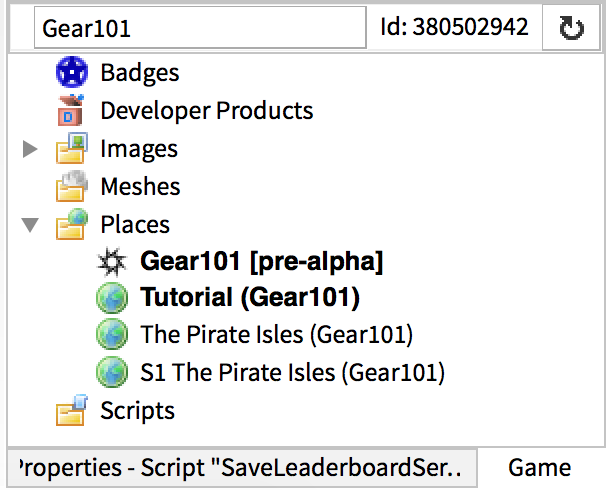Click the Images folder icon
The height and width of the screenshot is (490, 606).
pos(71,149)
